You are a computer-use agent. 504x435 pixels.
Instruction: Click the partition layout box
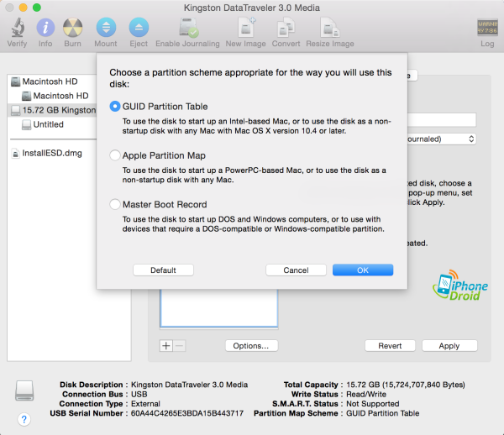point(219,308)
